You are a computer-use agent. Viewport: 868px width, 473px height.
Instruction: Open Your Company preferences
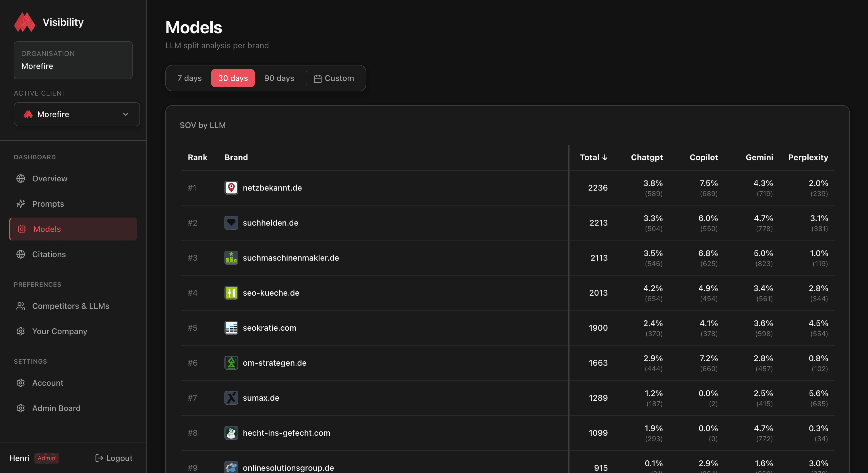point(60,331)
